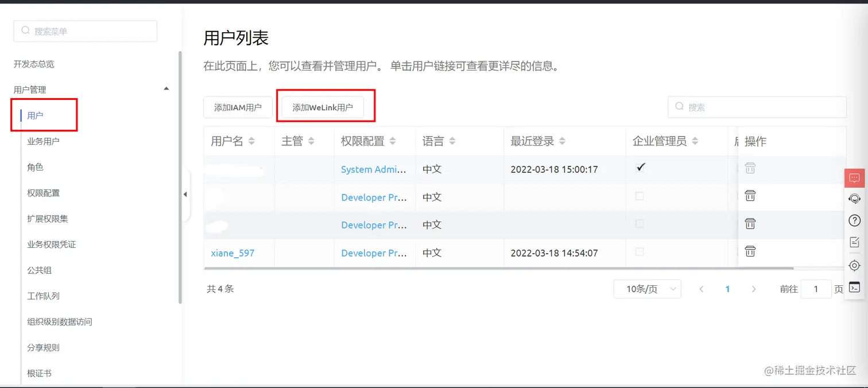This screenshot has width=868, height=388.
Task: Open 开发态总览 in the sidebar
Action: [x=34, y=64]
